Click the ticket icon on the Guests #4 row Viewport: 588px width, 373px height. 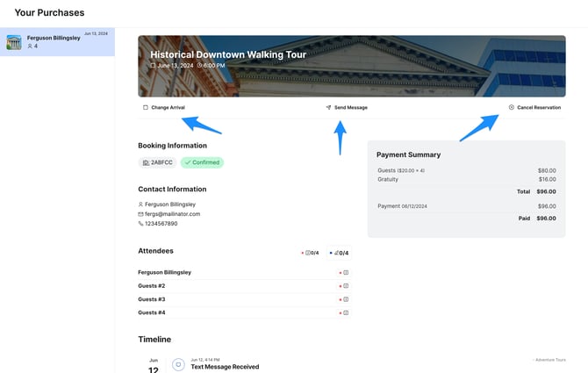click(346, 312)
